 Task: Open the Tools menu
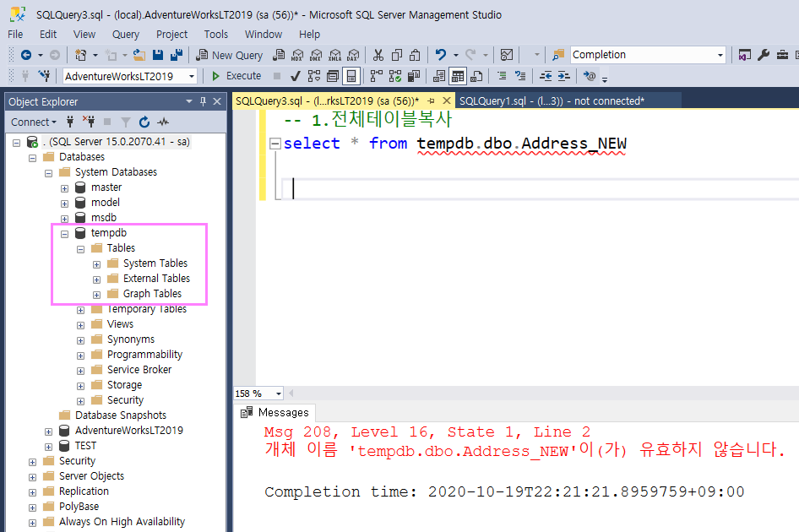[x=216, y=34]
